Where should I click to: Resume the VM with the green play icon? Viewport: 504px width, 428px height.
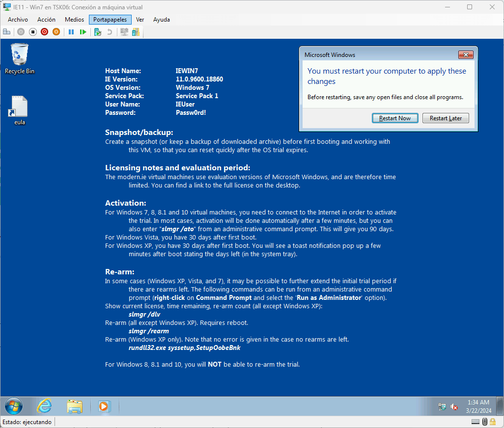coord(84,31)
